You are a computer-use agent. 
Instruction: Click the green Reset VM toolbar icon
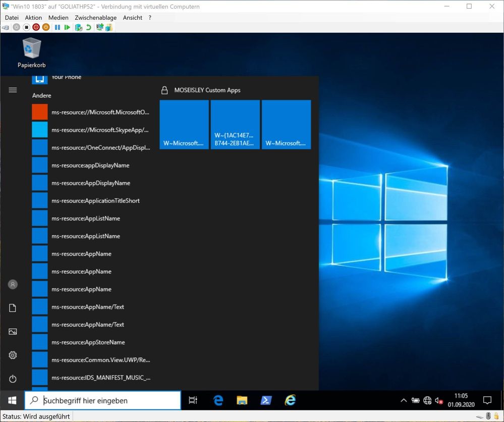pyautogui.click(x=67, y=27)
